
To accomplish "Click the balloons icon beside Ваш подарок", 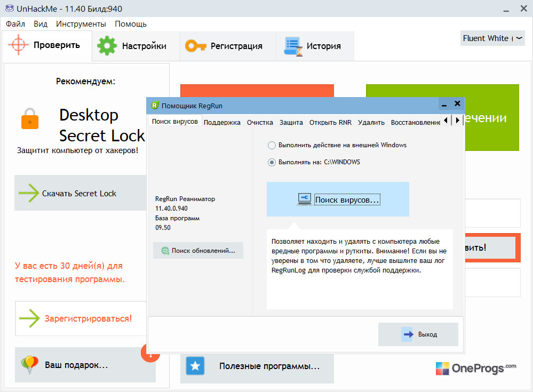I will click(29, 365).
